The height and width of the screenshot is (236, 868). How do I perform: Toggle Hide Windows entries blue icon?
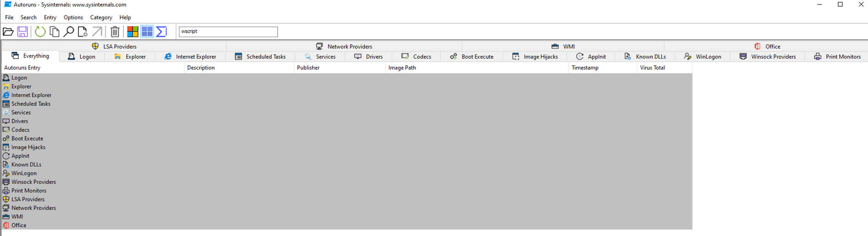[147, 32]
